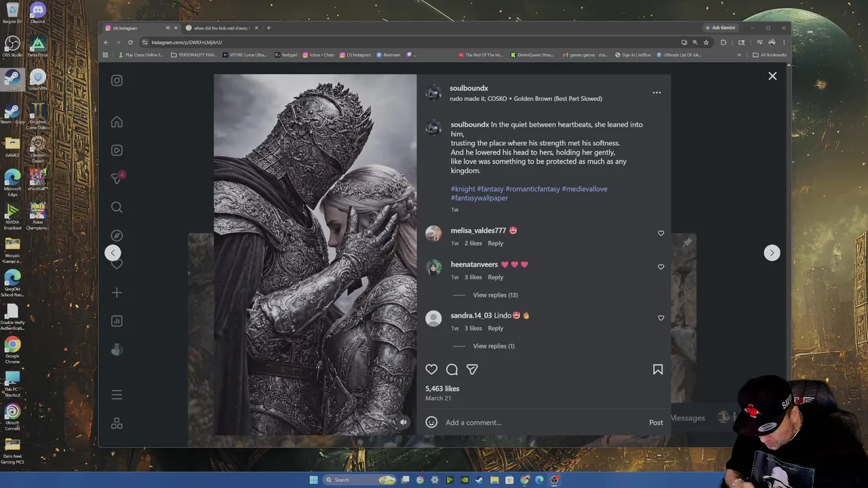The image size is (868, 488).
Task: Open the Chrome three-dot menu
Action: tap(784, 42)
